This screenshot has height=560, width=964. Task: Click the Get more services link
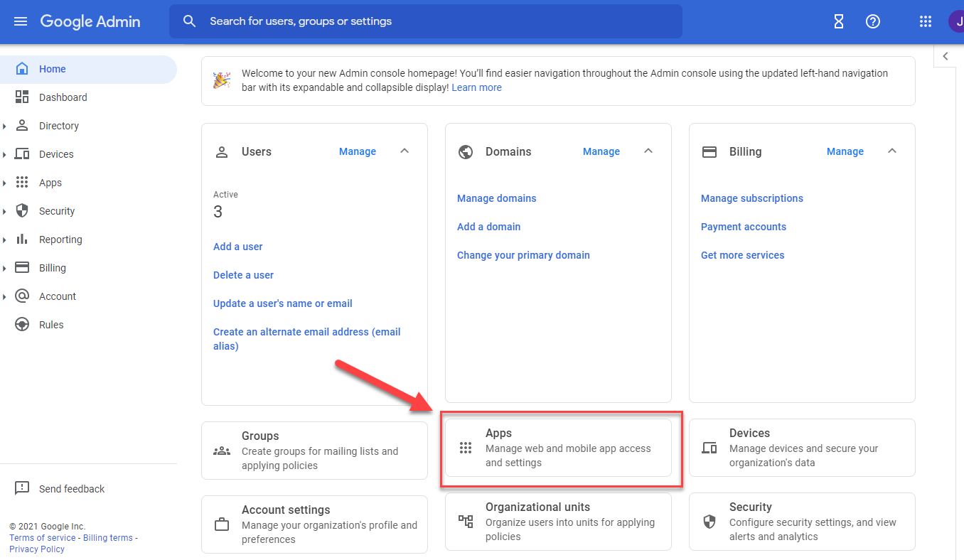(x=743, y=255)
